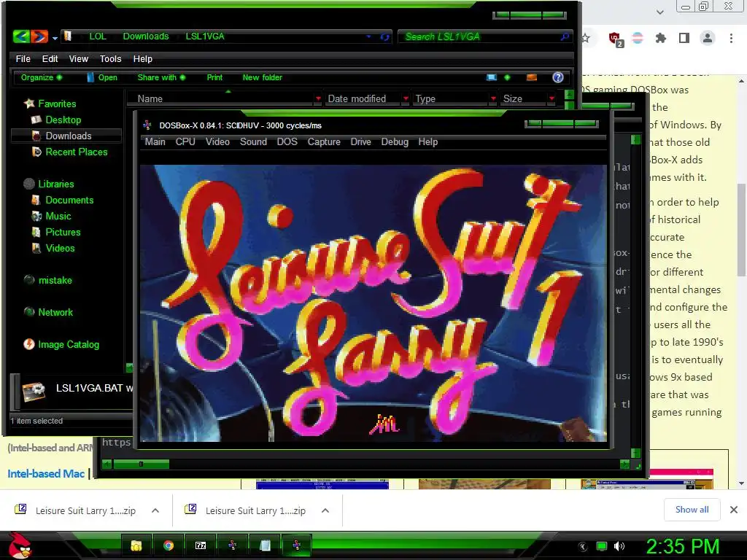Open the DOSBox-X Main menu
Viewport: 747px width, 560px height.
pyautogui.click(x=155, y=142)
